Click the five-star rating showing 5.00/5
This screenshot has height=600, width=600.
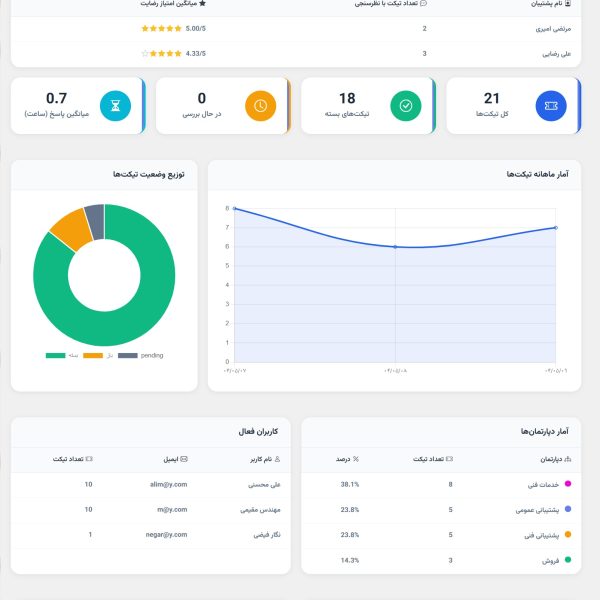pos(163,29)
